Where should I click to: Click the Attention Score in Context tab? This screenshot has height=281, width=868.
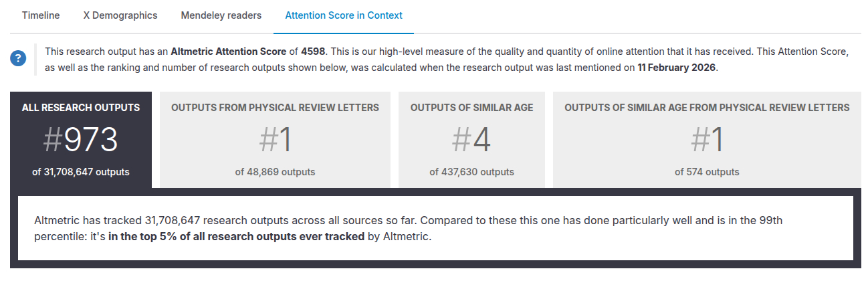[x=344, y=15]
